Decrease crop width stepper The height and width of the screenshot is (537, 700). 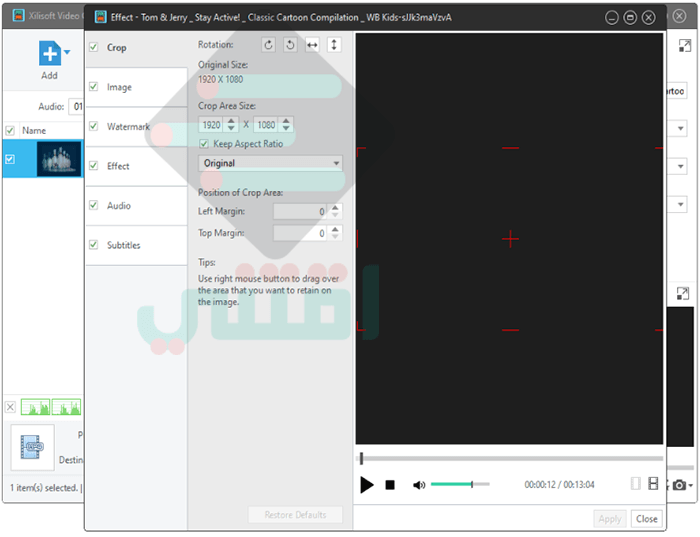coord(231,129)
